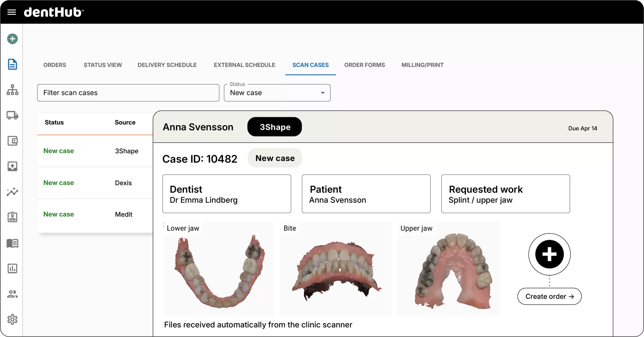Open the settings gear icon

[12, 319]
